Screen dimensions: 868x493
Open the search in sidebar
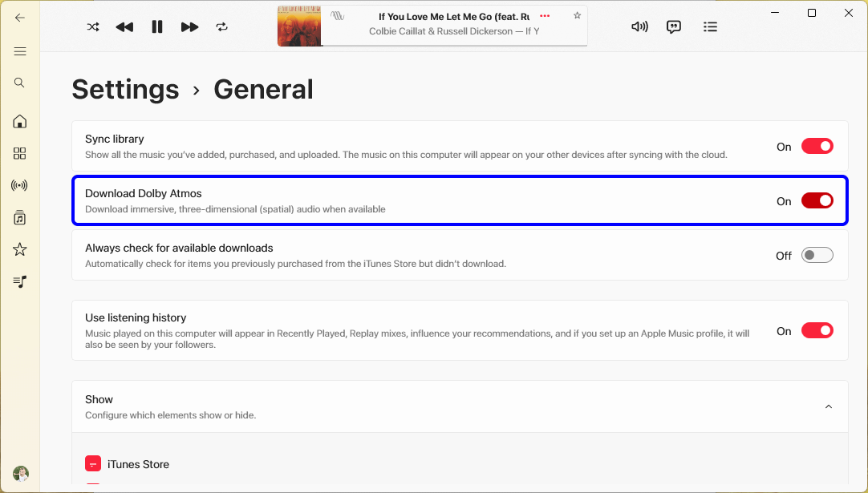[20, 83]
